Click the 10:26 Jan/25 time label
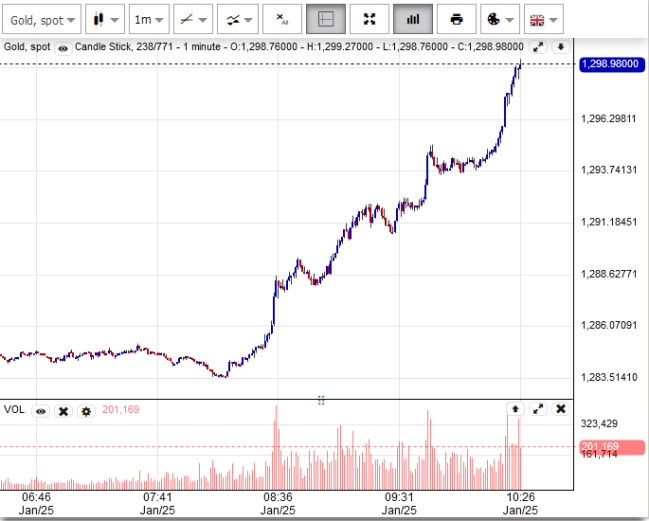The image size is (649, 521). coord(520,504)
